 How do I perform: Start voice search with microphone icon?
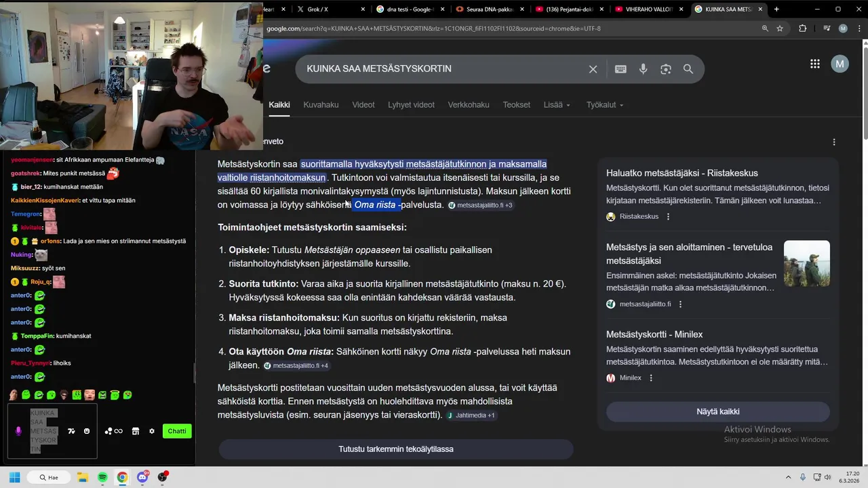[x=643, y=69]
